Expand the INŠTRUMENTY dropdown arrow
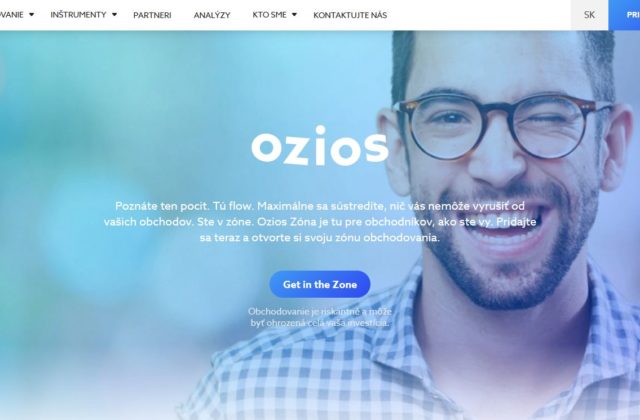 (x=114, y=15)
